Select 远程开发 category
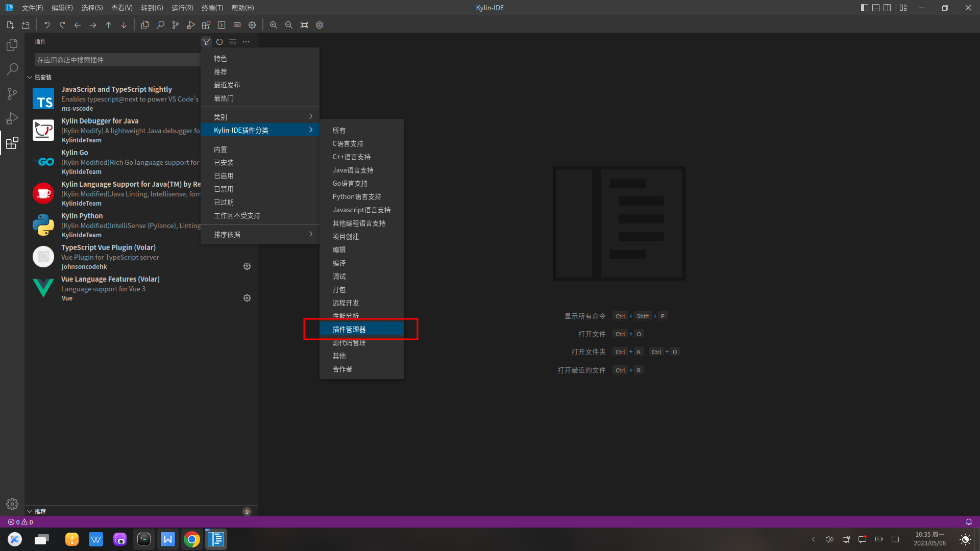The height and width of the screenshot is (551, 980). 362,303
